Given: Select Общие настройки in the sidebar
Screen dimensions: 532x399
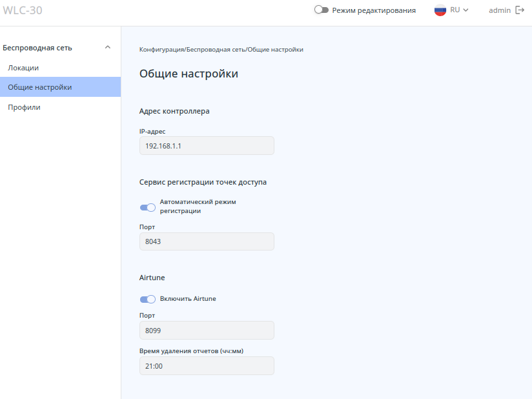Looking at the screenshot, I should (40, 87).
